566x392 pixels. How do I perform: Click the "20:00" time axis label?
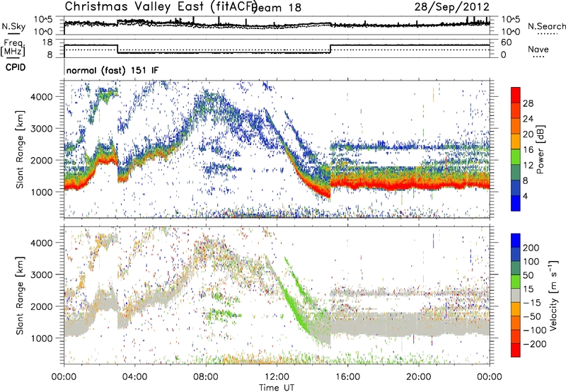click(x=418, y=377)
